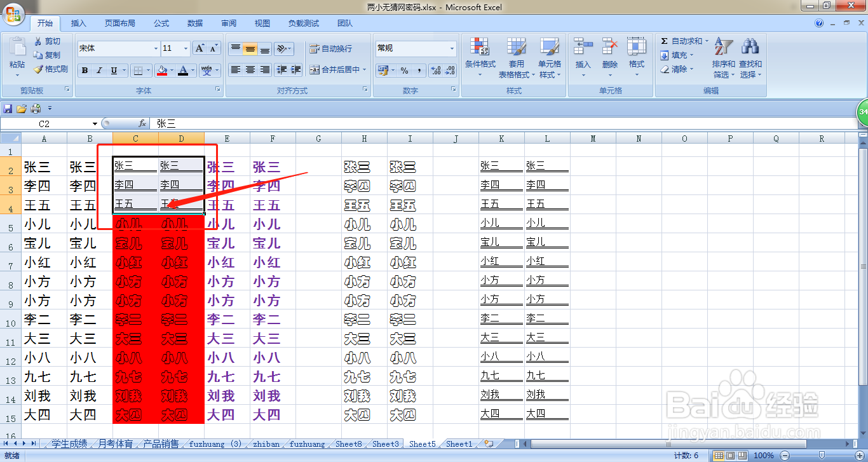868x462 pixels.
Task: Open Sort and Filter (排序和筛选)
Action: pyautogui.click(x=723, y=57)
